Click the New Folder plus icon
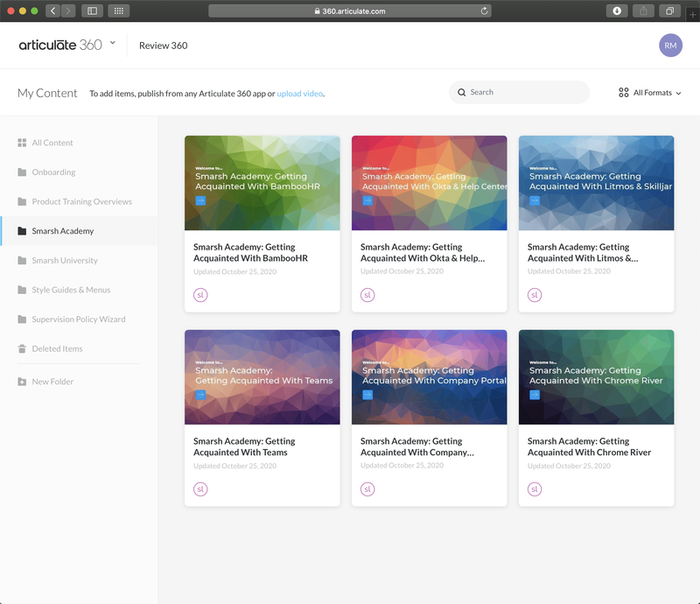700x604 pixels. pos(22,382)
